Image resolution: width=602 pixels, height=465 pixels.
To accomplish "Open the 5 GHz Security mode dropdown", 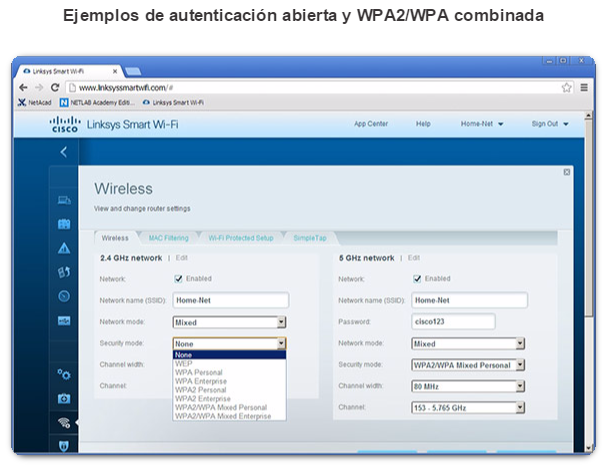I will point(468,365).
